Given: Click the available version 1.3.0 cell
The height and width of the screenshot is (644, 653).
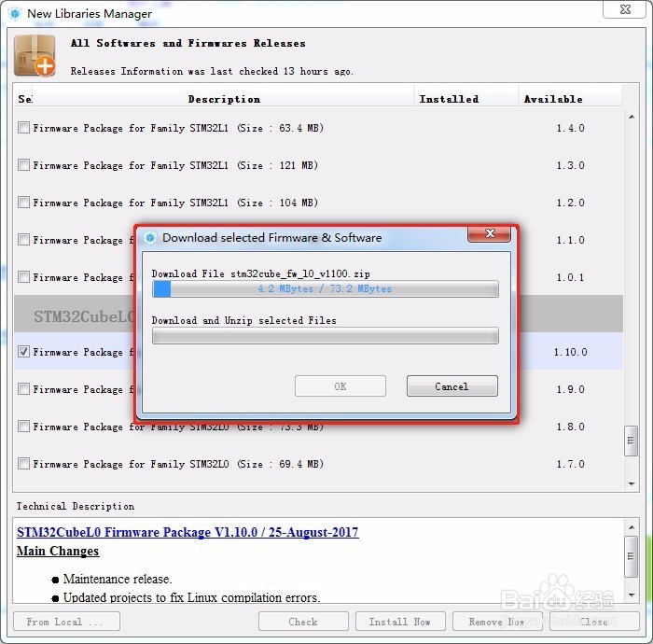Looking at the screenshot, I should pyautogui.click(x=570, y=165).
